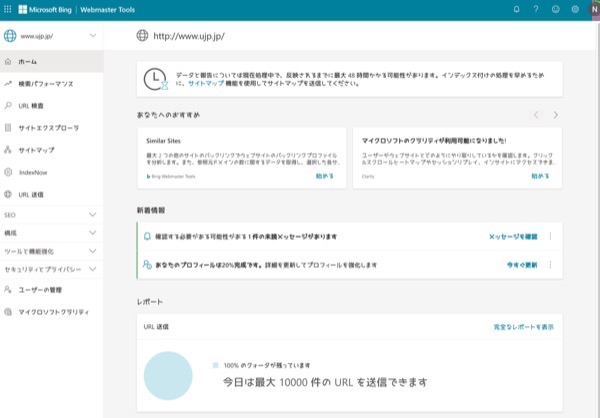This screenshot has width=600, height=418.
Task: Open サイトエクスプローラ menu item
Action: 51,128
